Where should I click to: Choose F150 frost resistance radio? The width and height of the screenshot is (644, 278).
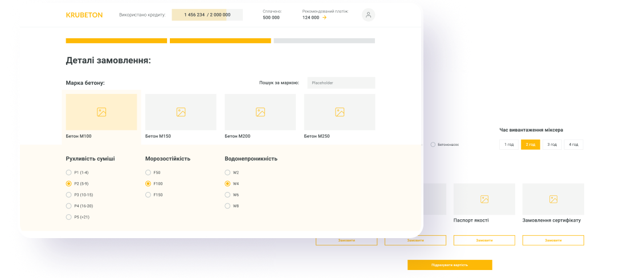(x=148, y=195)
